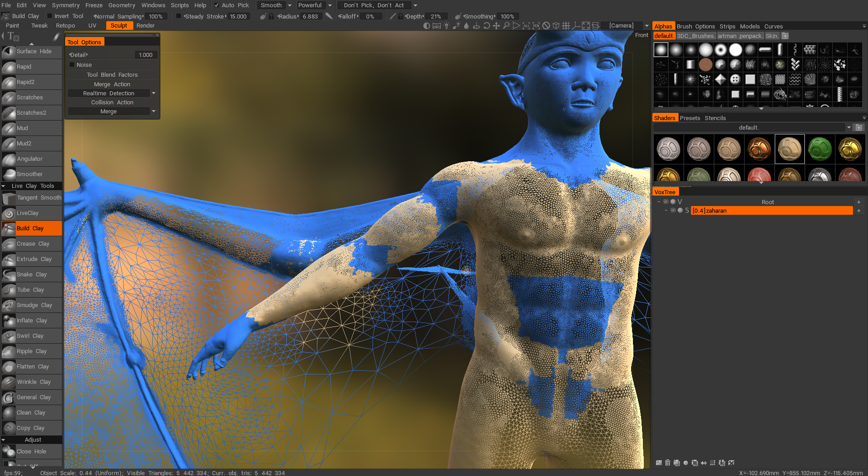Click the Tool Blend Factors button

pyautogui.click(x=112, y=75)
